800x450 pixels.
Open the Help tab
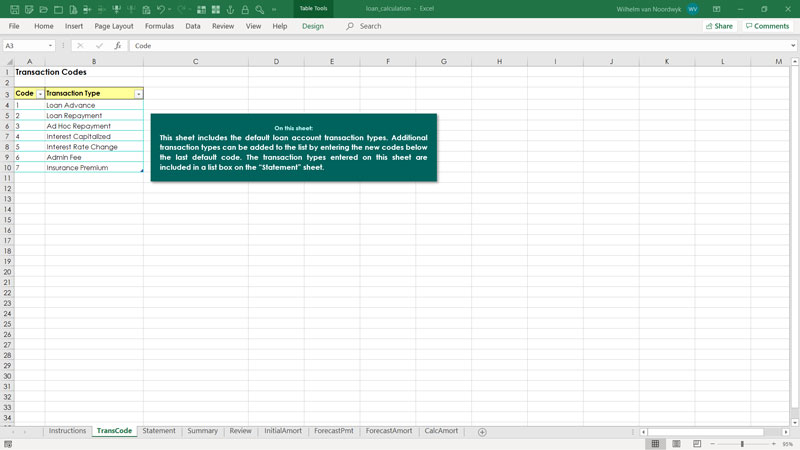click(280, 26)
